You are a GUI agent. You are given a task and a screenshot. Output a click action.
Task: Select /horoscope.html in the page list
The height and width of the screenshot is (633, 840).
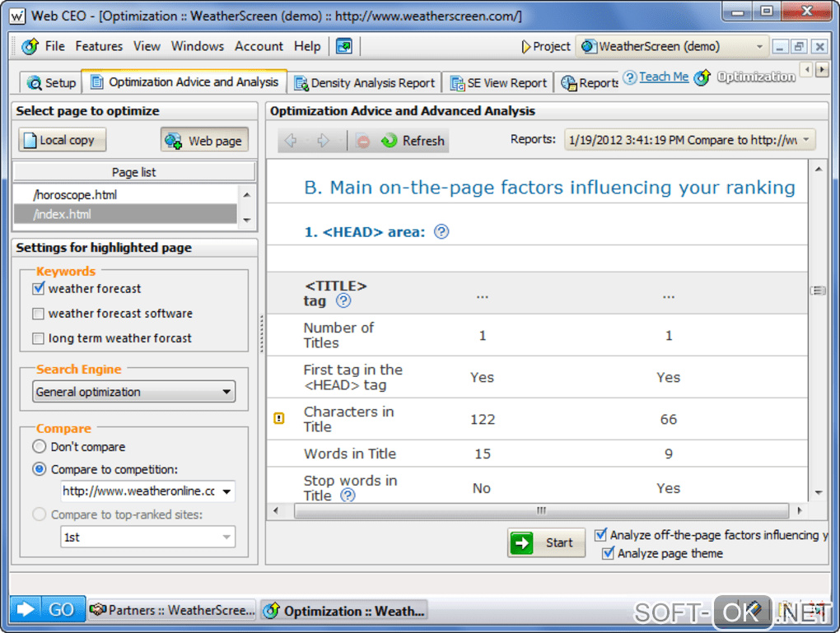[x=125, y=195]
